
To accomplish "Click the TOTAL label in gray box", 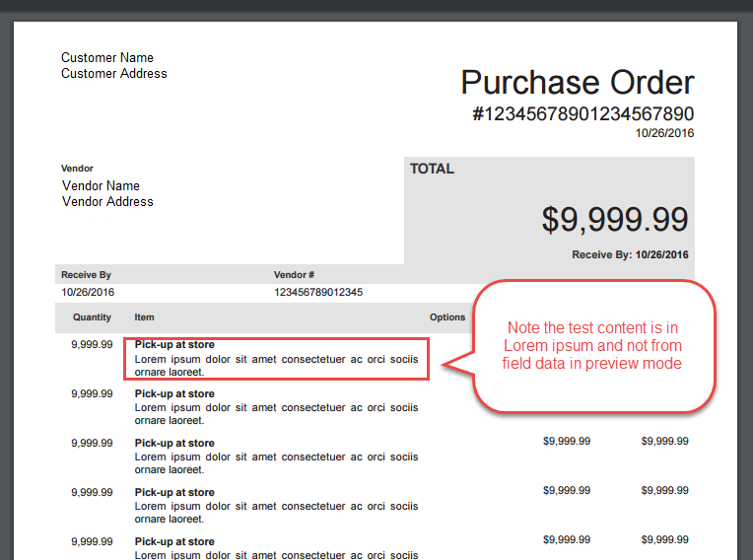I will (x=432, y=169).
